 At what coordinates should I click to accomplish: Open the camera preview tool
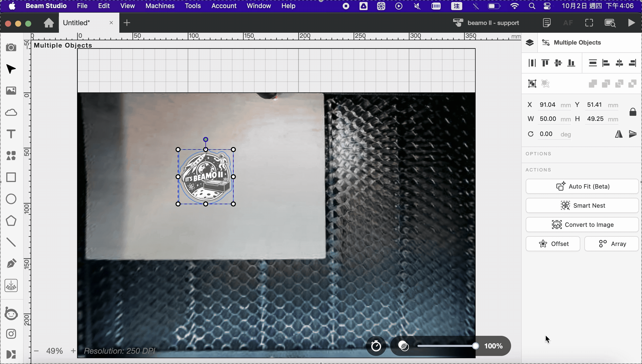(11, 47)
